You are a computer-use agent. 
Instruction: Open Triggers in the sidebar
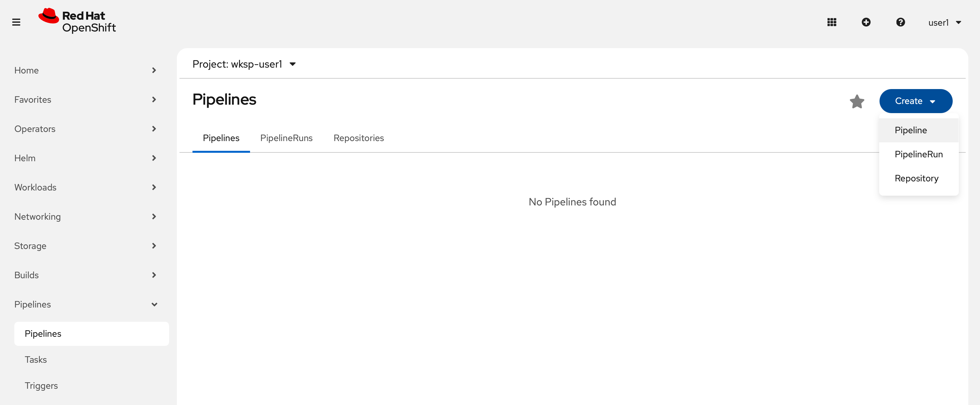click(41, 385)
